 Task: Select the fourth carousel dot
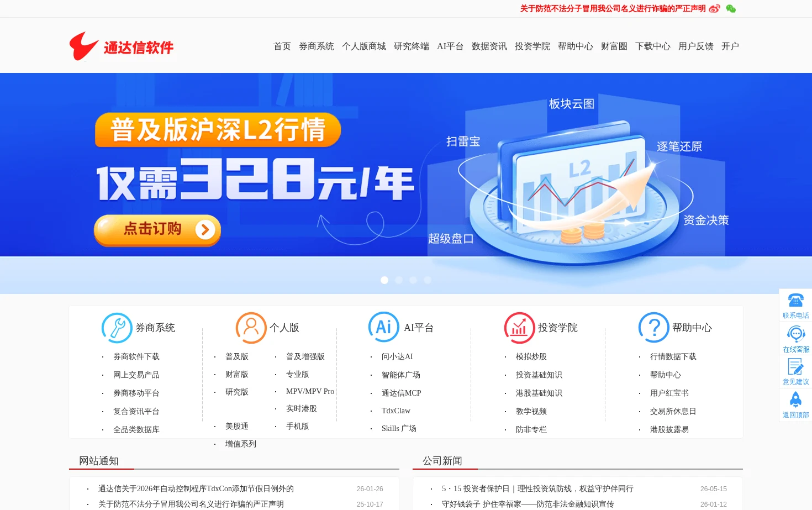(x=428, y=280)
